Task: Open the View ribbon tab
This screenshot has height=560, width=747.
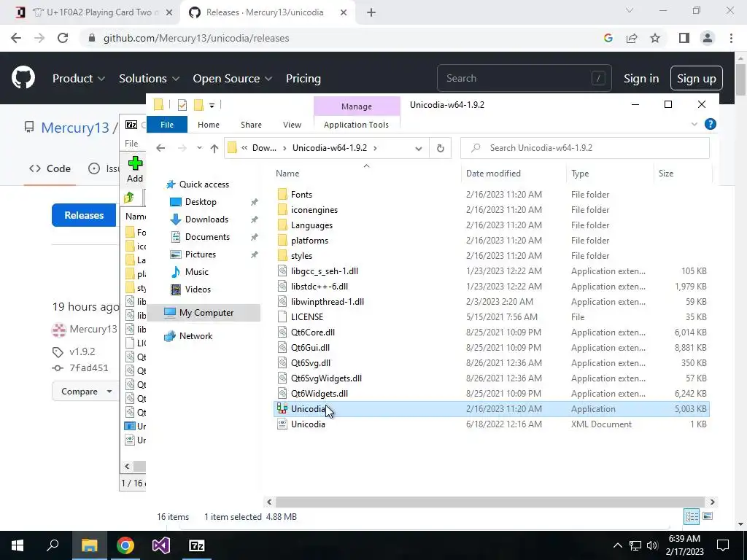Action: point(292,125)
